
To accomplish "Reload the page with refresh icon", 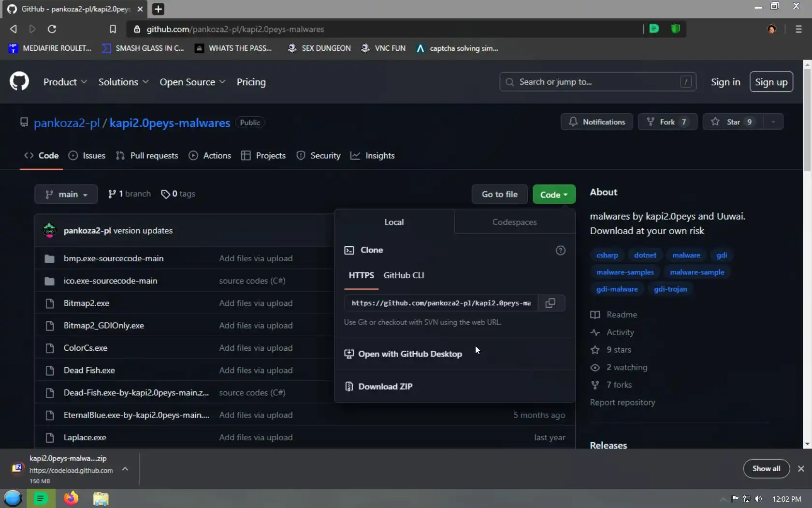I will pos(52,29).
